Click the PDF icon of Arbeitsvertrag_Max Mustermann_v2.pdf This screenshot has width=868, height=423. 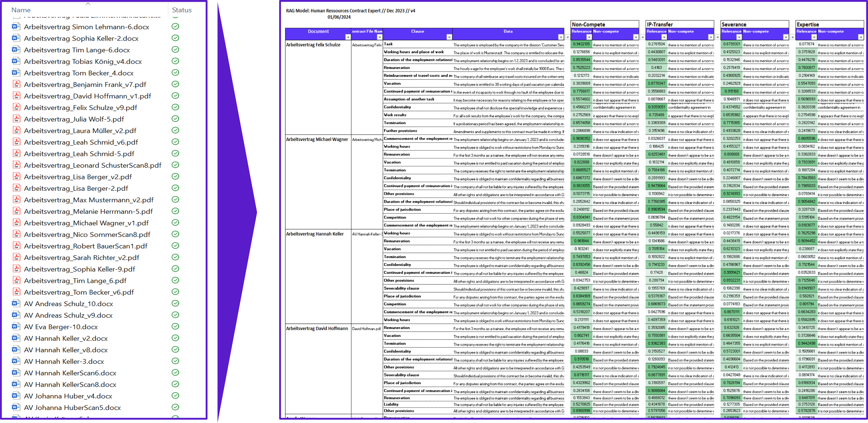click(x=16, y=200)
